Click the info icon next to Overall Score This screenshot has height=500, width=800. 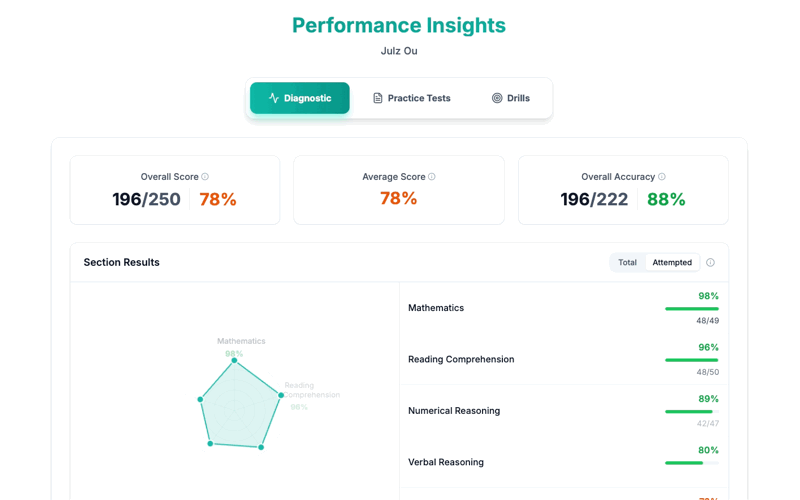205,177
